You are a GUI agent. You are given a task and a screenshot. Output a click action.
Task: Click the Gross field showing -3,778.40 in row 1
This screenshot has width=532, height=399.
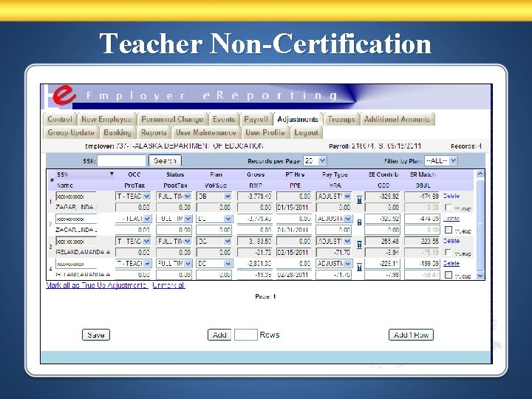pyautogui.click(x=254, y=196)
